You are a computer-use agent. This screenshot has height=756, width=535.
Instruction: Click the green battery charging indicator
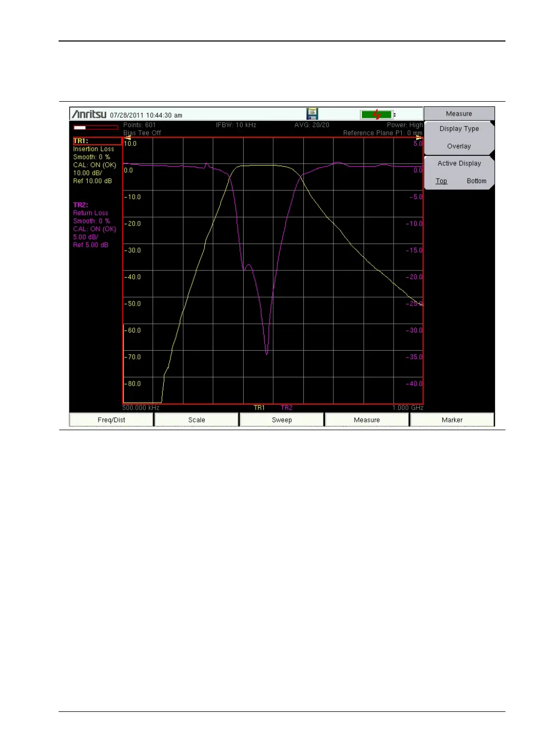377,115
